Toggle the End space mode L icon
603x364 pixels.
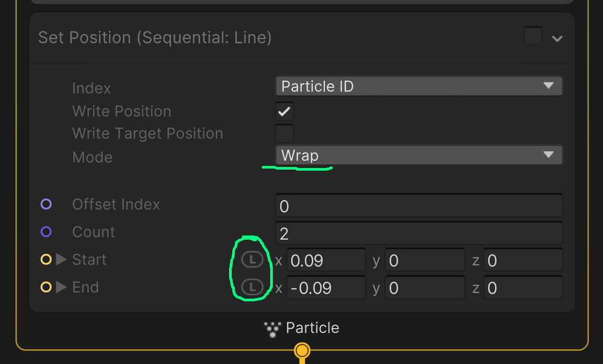click(251, 287)
